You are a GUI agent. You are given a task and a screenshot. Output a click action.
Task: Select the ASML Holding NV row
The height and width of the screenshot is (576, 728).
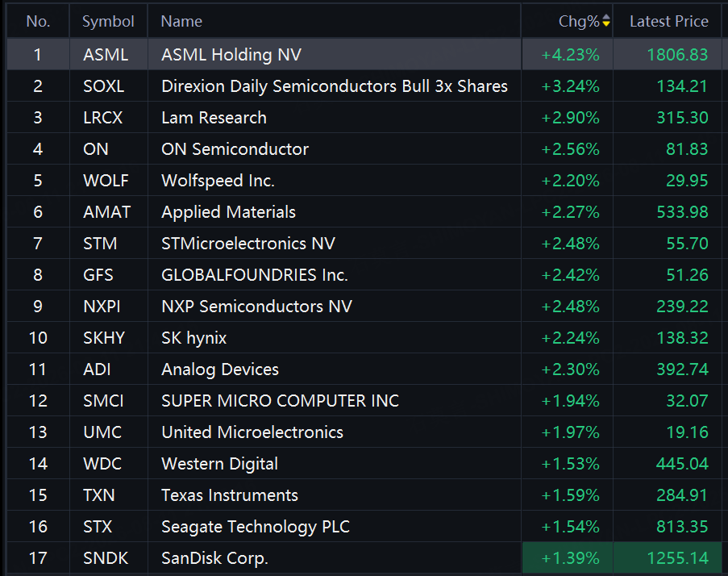(364, 54)
